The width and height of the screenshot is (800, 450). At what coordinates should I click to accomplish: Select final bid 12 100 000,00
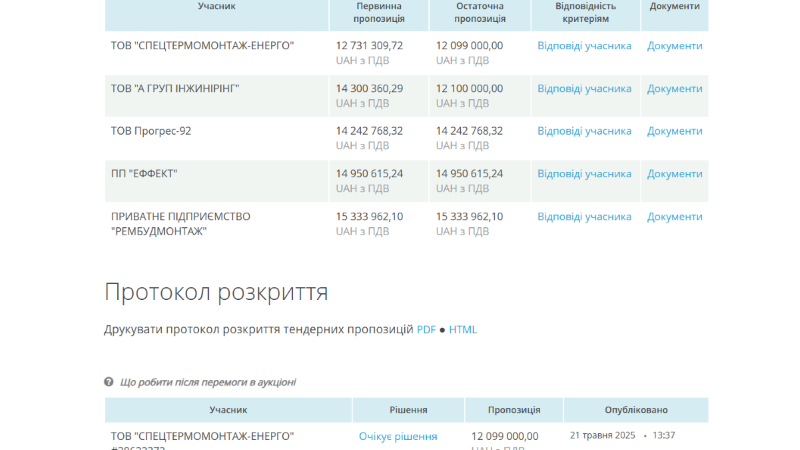469,88
